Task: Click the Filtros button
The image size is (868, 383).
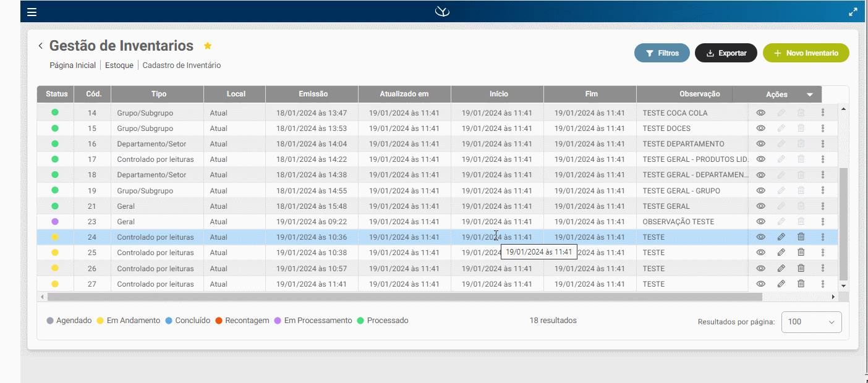Action: click(662, 53)
